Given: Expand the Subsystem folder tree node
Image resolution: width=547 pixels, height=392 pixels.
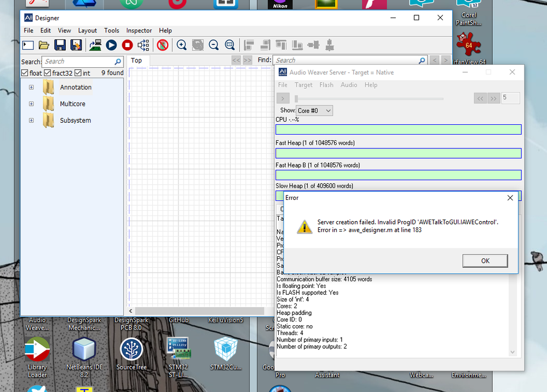Looking at the screenshot, I should 31,120.
